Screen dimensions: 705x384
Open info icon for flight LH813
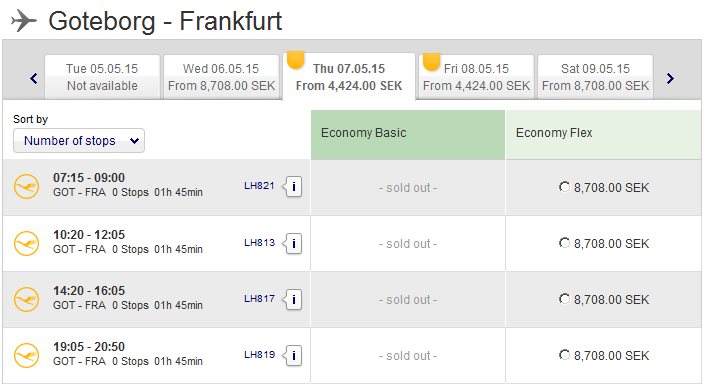[x=294, y=244]
